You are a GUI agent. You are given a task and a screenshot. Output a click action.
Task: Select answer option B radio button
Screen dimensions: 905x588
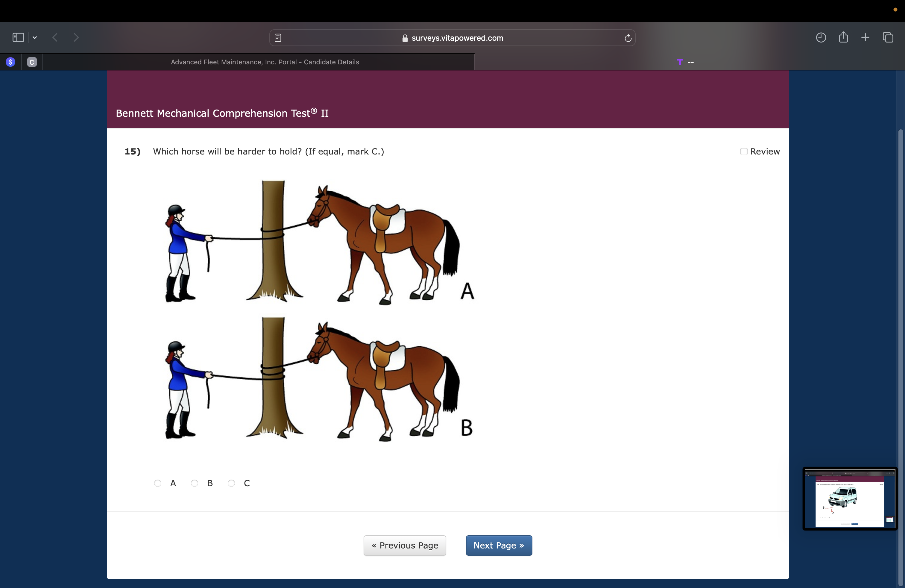coord(194,483)
